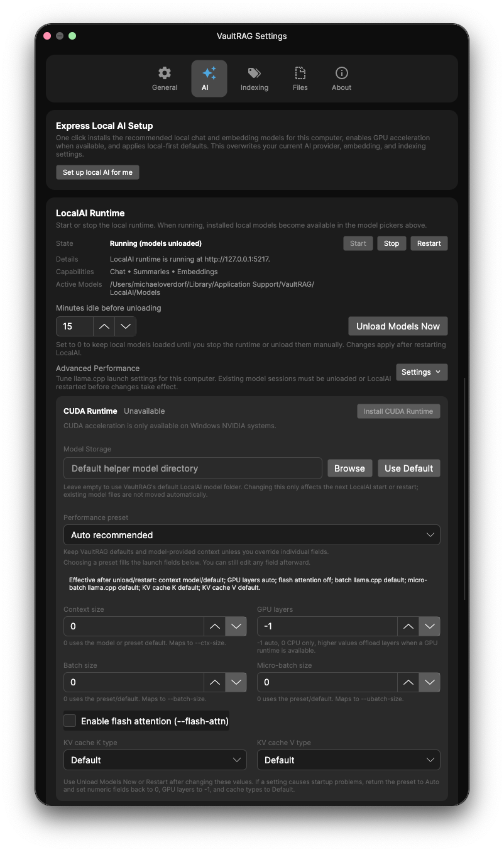This screenshot has height=852, width=504.
Task: Click the Model Storage path field
Action: (x=192, y=468)
